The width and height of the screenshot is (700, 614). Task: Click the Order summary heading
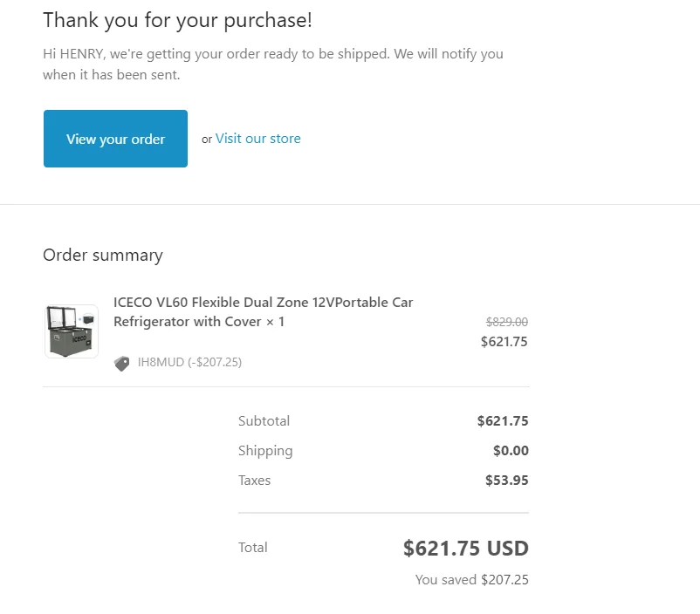(103, 256)
